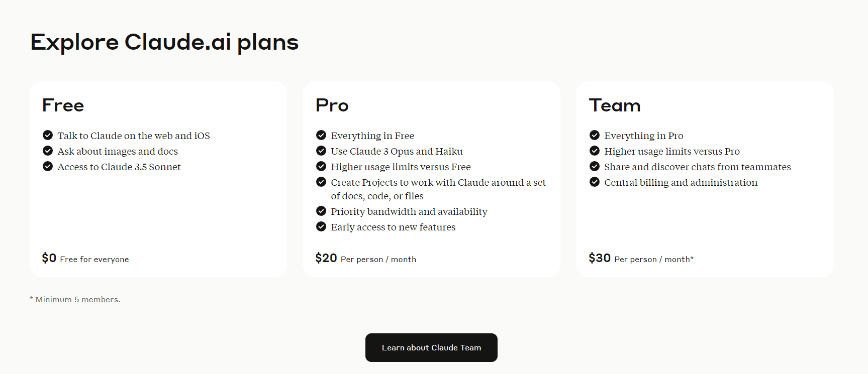Click checkmark icon next to 'Priority bandwidth and availability'
Image resolution: width=868 pixels, height=374 pixels.
[x=321, y=211]
